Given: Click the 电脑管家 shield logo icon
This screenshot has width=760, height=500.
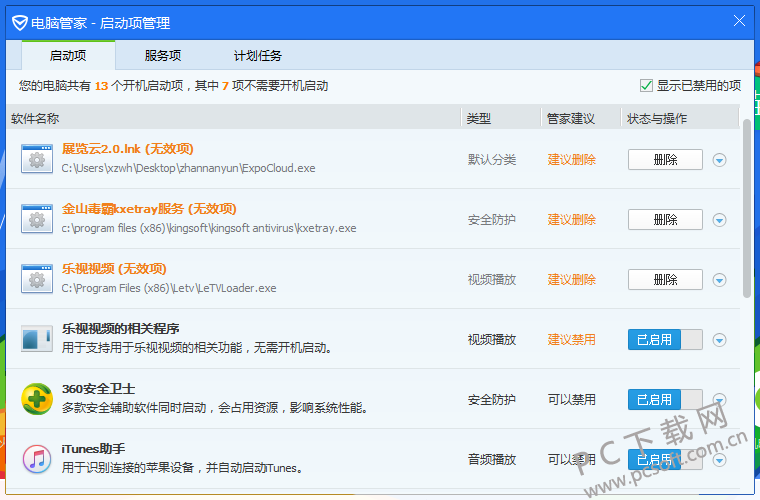Looking at the screenshot, I should (19, 23).
